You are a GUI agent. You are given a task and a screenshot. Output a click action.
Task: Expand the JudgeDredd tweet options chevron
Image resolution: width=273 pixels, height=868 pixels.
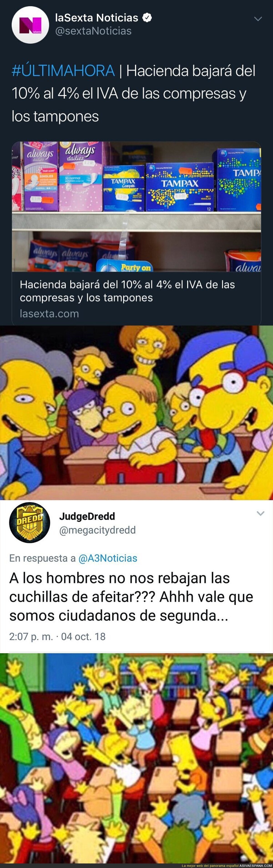[260, 514]
